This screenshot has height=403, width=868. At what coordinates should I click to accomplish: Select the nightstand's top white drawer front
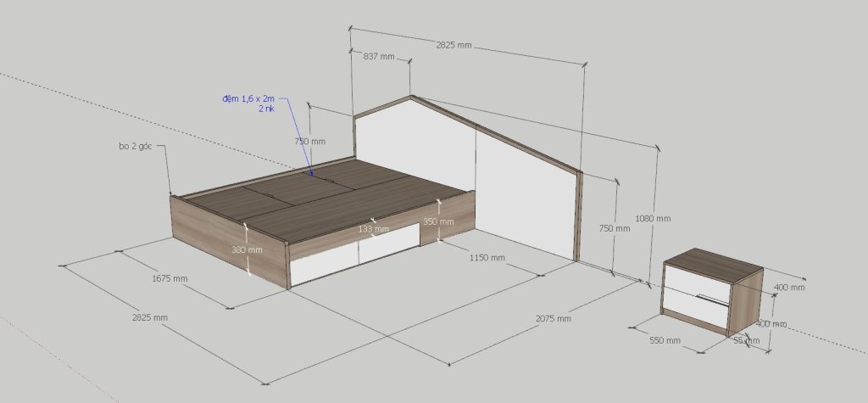point(698,284)
